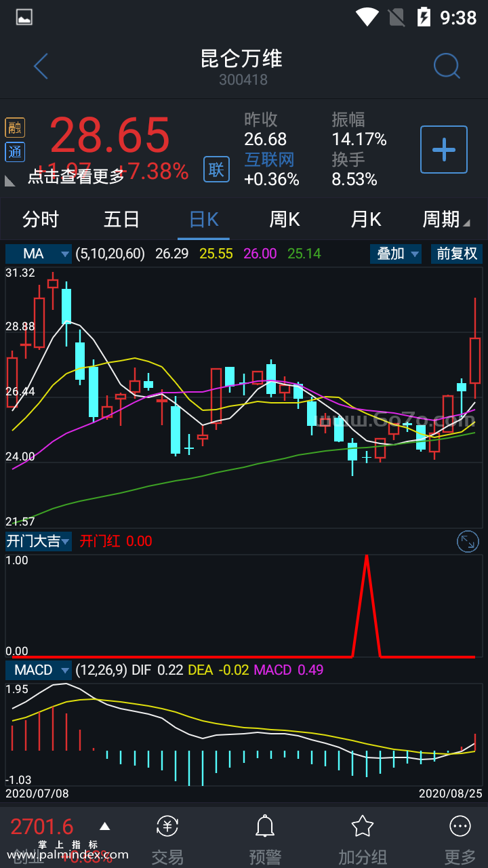
Task: Expand the index bar up arrow
Action: point(104,826)
